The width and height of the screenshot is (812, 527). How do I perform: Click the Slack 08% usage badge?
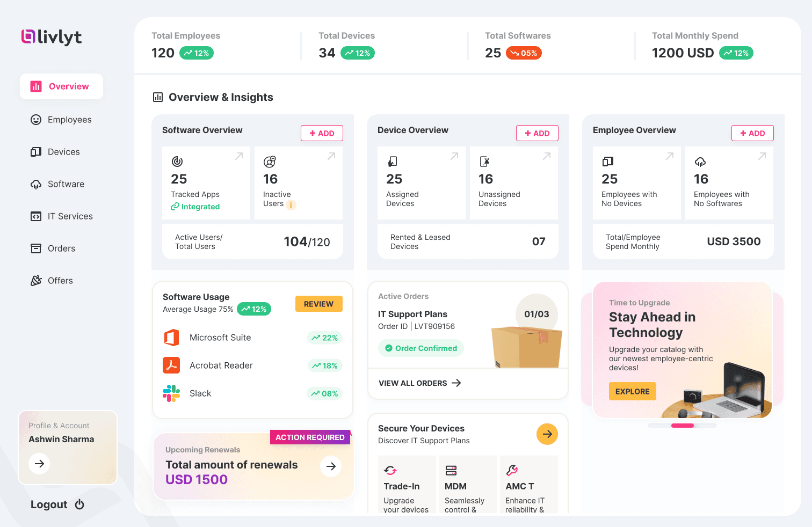(325, 393)
